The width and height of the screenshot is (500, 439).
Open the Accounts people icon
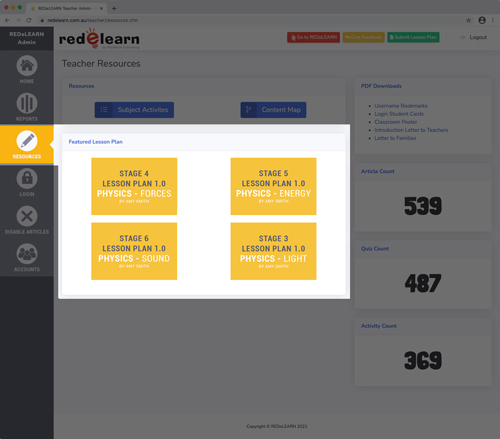27,254
